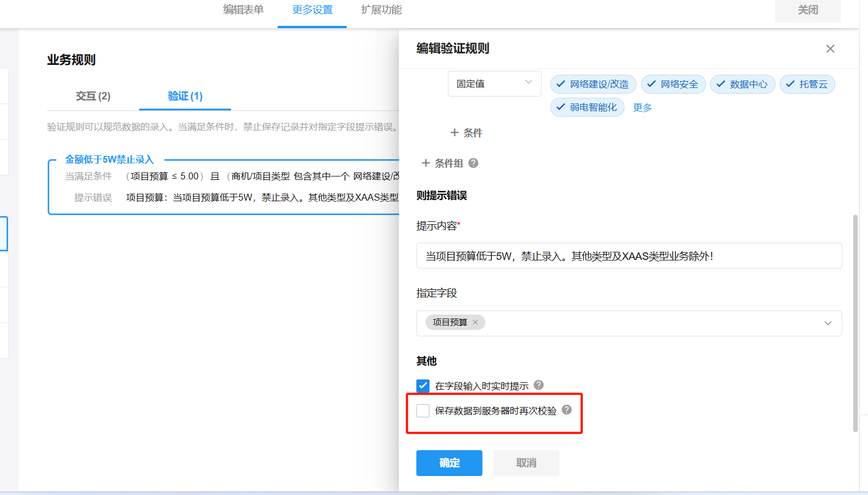Close the edit validation rule panel
Image resolution: width=868 pixels, height=495 pixels.
click(x=830, y=49)
